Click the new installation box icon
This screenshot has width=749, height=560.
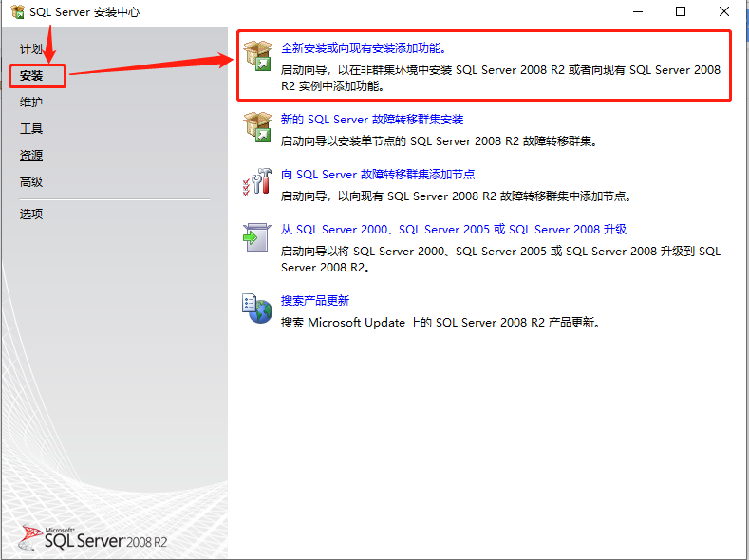point(257,55)
